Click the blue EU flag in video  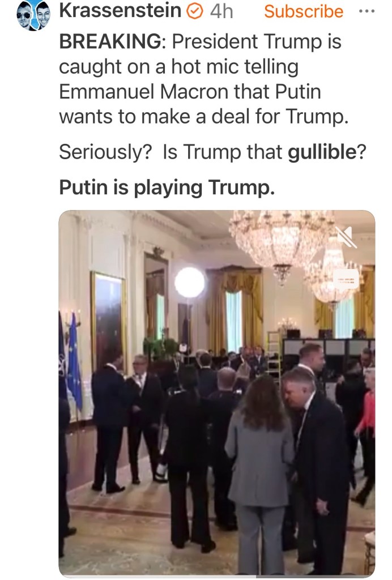(74, 361)
